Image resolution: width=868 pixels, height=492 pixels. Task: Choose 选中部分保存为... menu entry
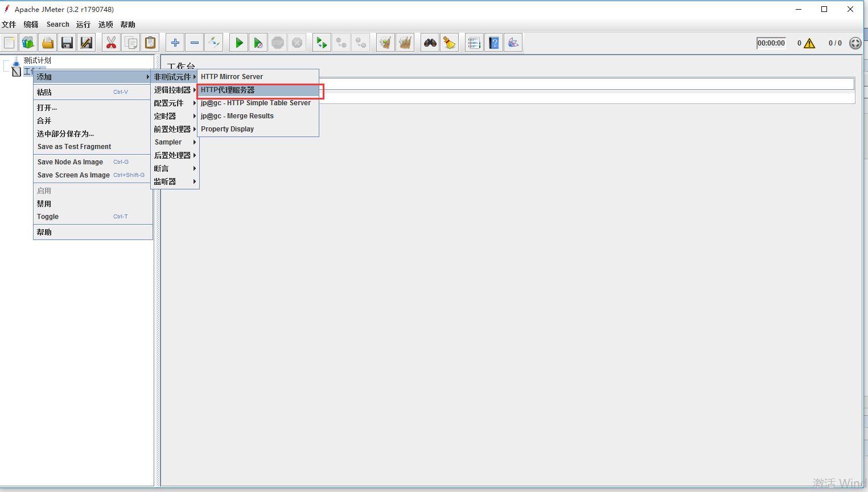(x=93, y=134)
